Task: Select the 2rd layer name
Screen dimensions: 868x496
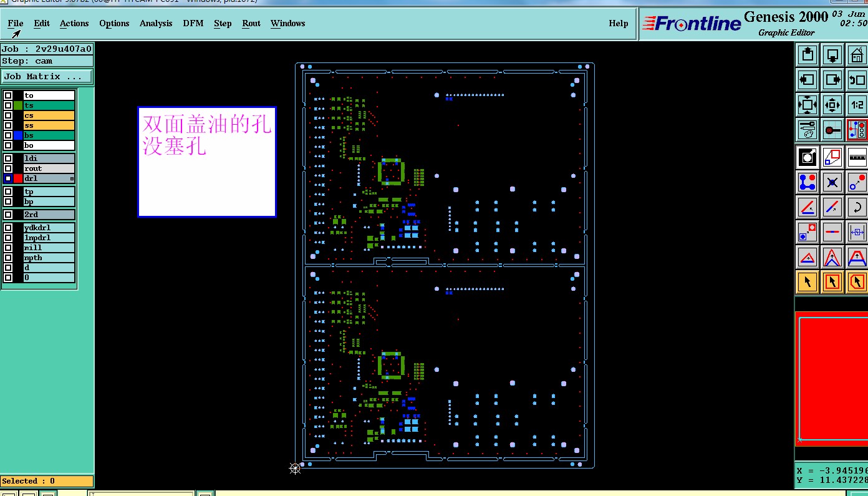Action: click(x=49, y=215)
